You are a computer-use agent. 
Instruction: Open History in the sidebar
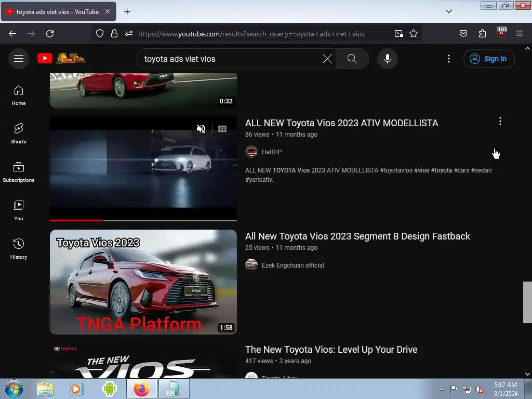click(x=19, y=249)
